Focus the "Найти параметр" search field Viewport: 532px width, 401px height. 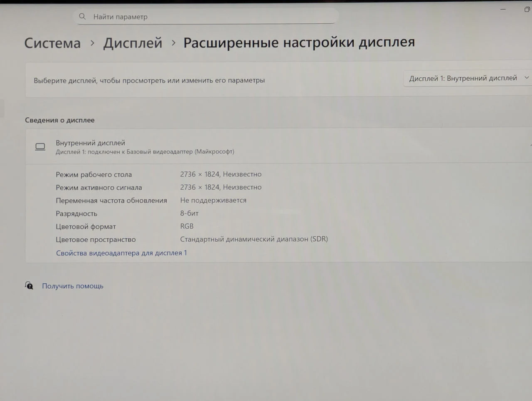coord(207,16)
